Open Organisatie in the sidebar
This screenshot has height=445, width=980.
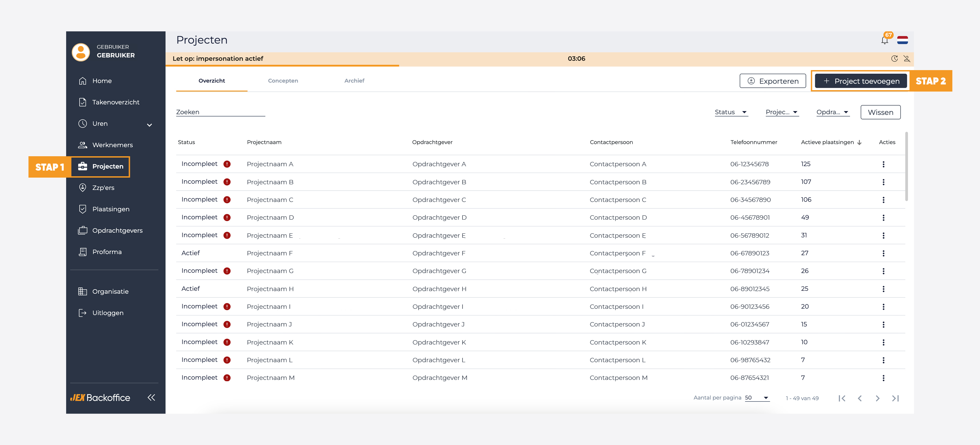[104, 291]
